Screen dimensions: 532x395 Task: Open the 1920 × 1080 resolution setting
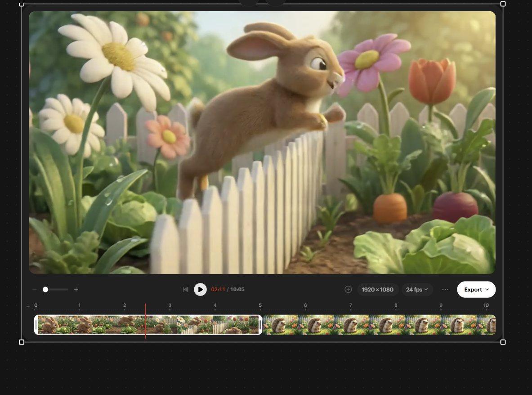tap(378, 289)
